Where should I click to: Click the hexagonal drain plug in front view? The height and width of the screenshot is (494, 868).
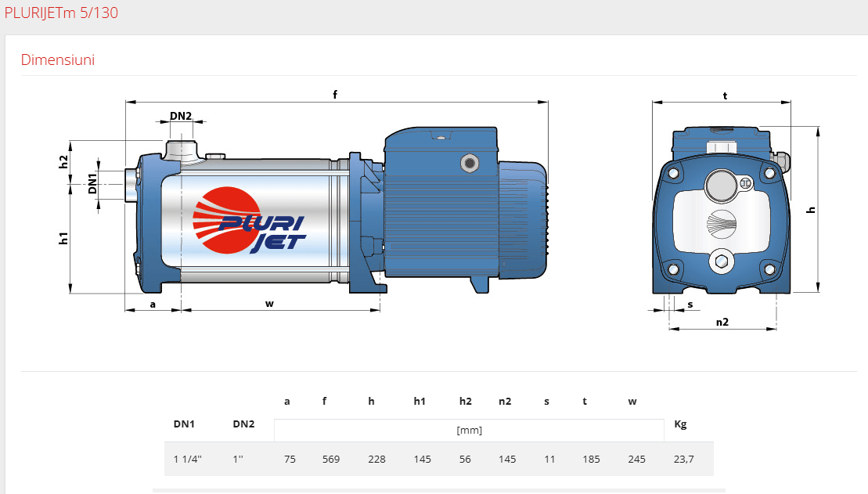pos(721,261)
